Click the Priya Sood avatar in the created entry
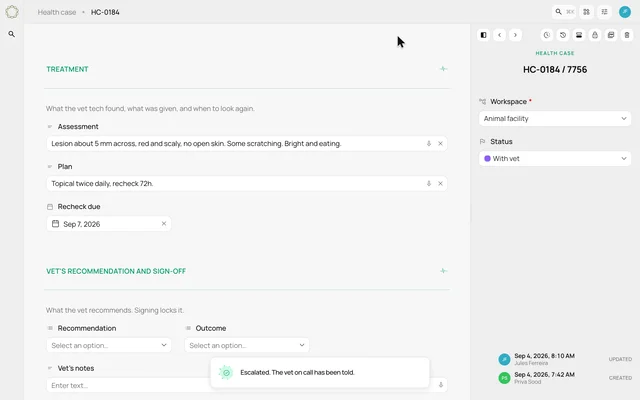Screen dimensions: 640x400 tap(504, 378)
